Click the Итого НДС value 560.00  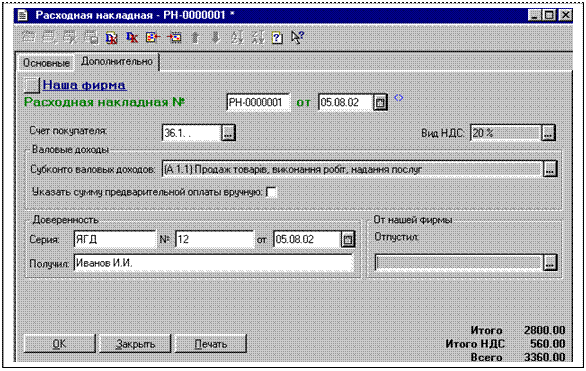click(x=548, y=343)
